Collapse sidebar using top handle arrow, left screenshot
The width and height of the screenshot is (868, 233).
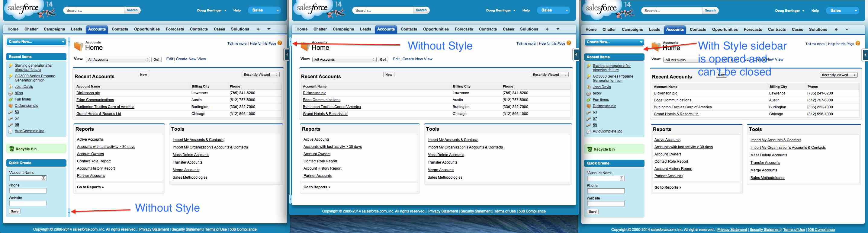pos(69,42)
